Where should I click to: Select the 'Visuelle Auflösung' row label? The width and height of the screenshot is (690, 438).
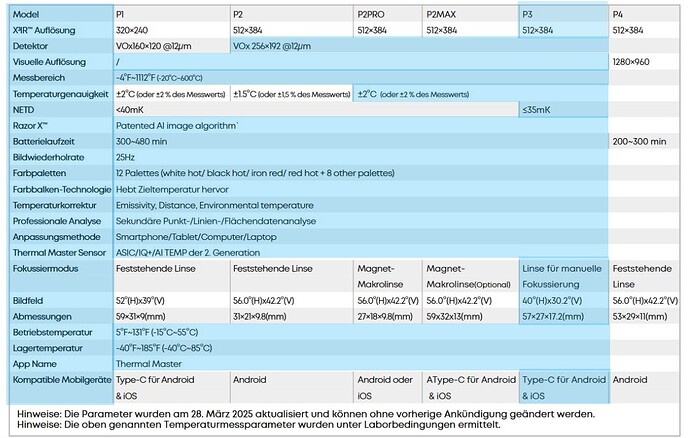point(49,62)
